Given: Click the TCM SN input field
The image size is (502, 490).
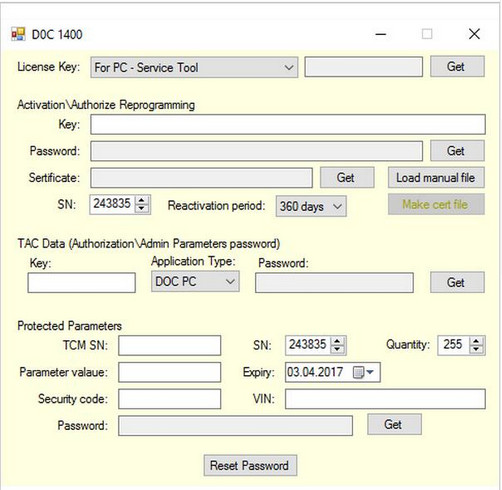Looking at the screenshot, I should pyautogui.click(x=169, y=345).
